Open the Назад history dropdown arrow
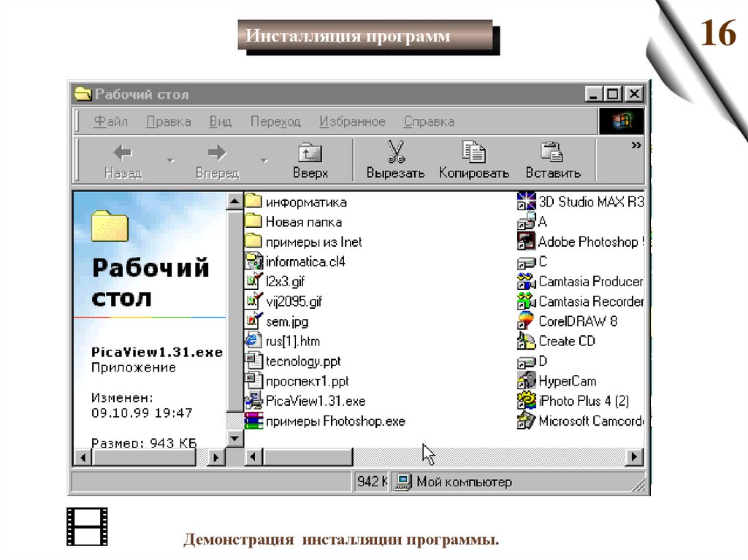748x560 pixels. point(170,161)
